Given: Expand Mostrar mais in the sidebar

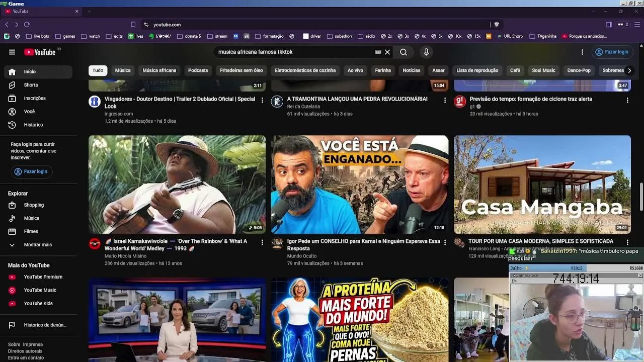Looking at the screenshot, I should click(38, 245).
